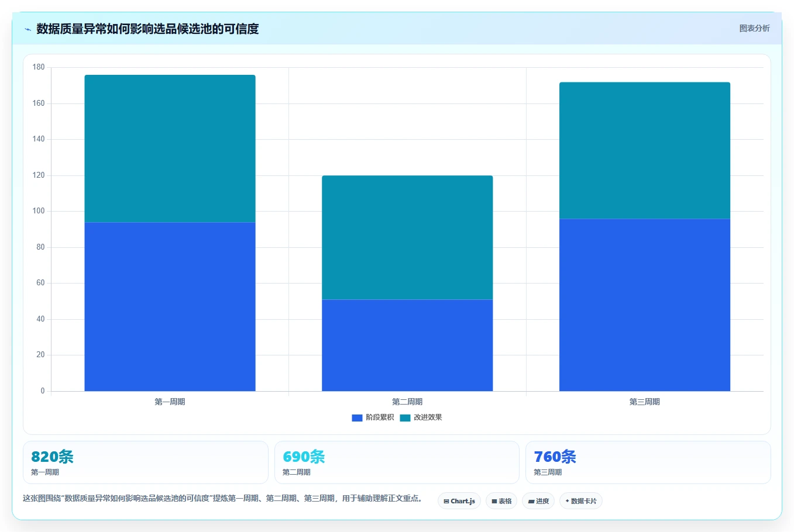Click the blue 阶段累积 bar of 第三周期

tap(645, 305)
